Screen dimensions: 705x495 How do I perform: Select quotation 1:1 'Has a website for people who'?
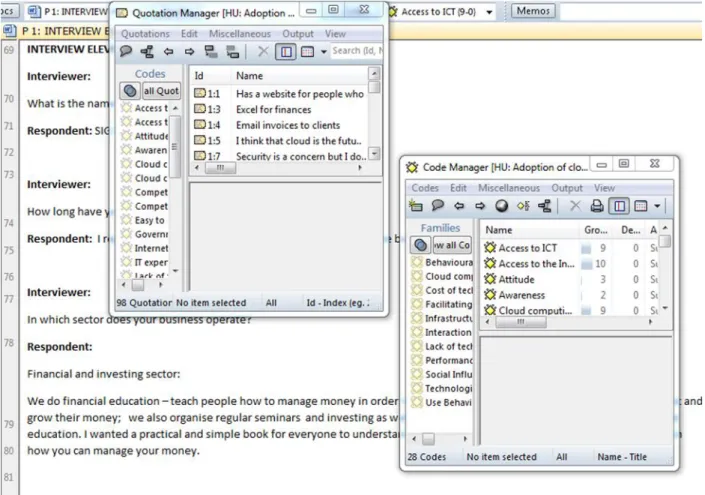click(279, 94)
